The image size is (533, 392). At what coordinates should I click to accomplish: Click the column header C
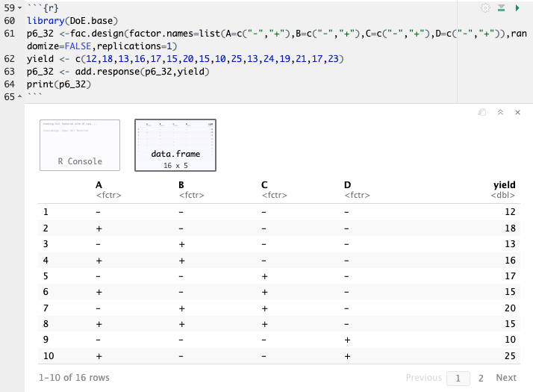(x=264, y=185)
